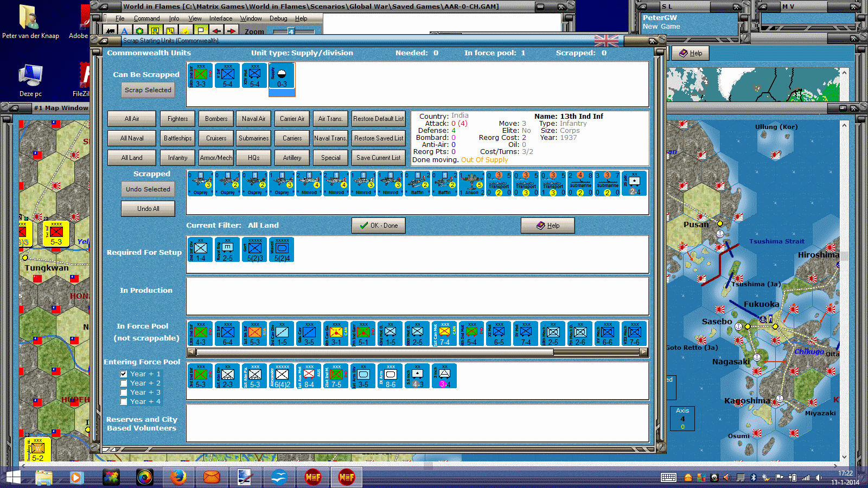Select the XIV Mot 5-4 scrappable unit

[x=254, y=75]
